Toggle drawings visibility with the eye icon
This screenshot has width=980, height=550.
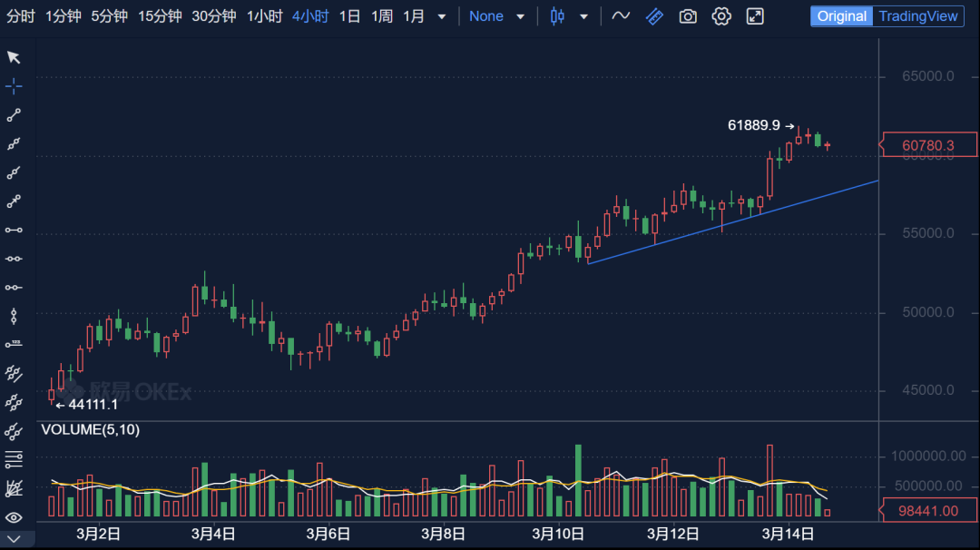click(x=14, y=517)
